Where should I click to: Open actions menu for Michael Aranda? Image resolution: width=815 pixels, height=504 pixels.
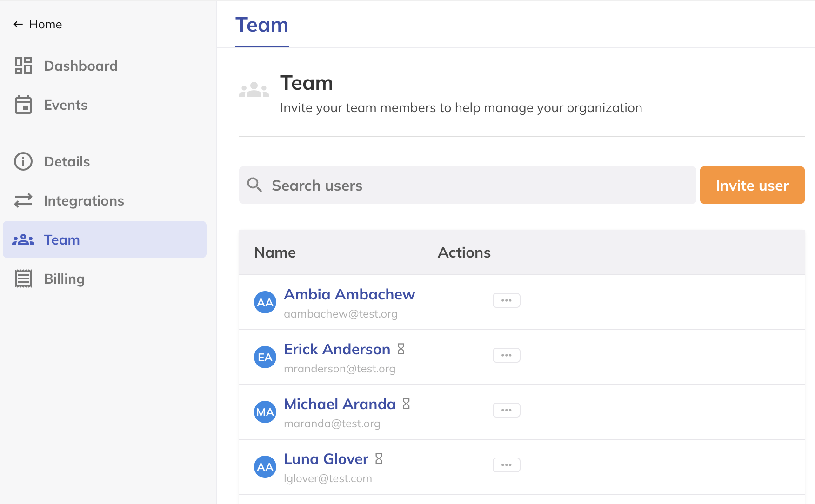pyautogui.click(x=507, y=410)
